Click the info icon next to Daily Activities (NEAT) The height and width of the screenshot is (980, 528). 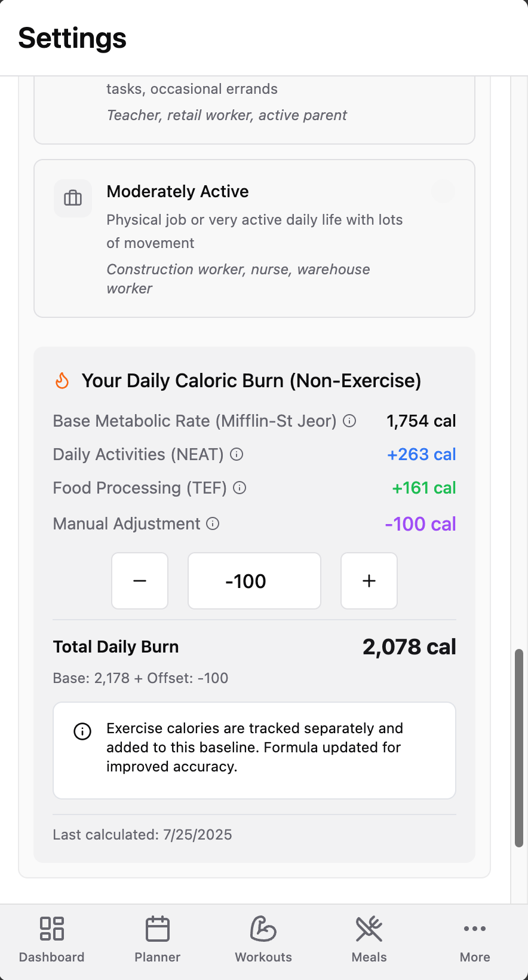coord(237,455)
